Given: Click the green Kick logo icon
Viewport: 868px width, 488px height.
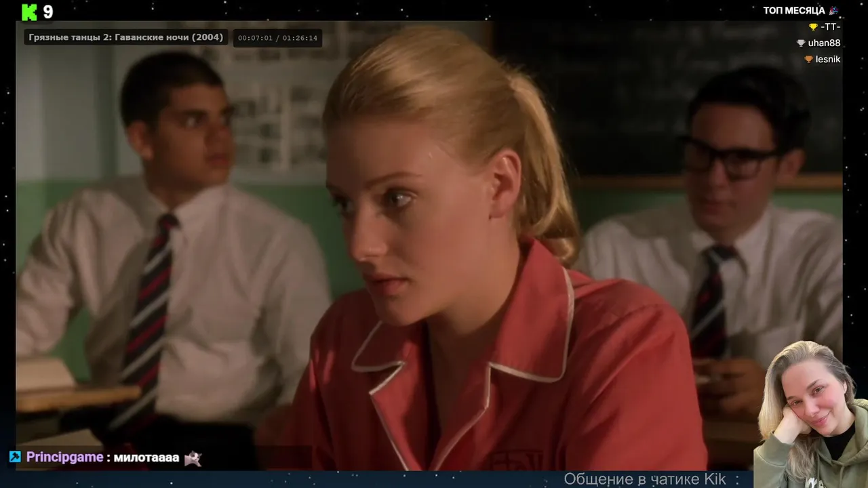Looking at the screenshot, I should [29, 12].
